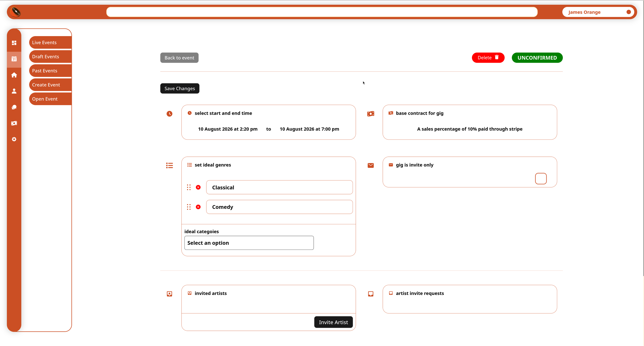Open the settings gear sidebar icon
Image resolution: width=644 pixels, height=346 pixels.
(x=14, y=139)
